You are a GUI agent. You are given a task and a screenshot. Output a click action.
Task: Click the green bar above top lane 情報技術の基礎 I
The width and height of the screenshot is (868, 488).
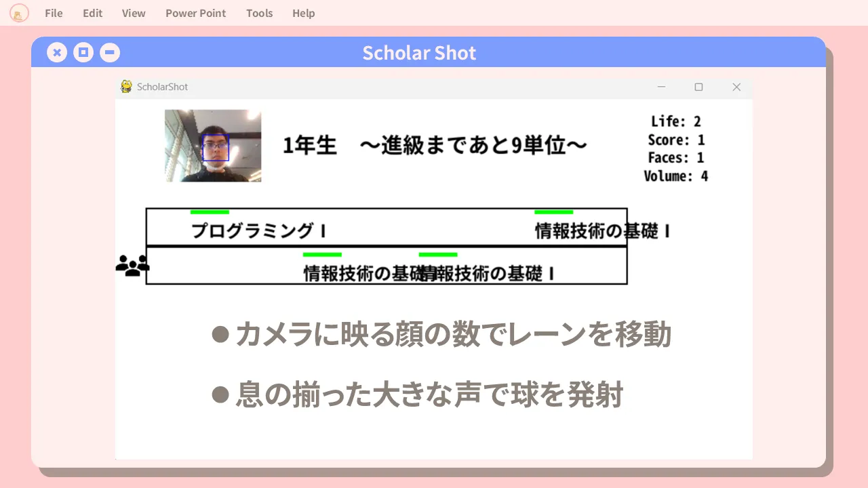pyautogui.click(x=553, y=212)
